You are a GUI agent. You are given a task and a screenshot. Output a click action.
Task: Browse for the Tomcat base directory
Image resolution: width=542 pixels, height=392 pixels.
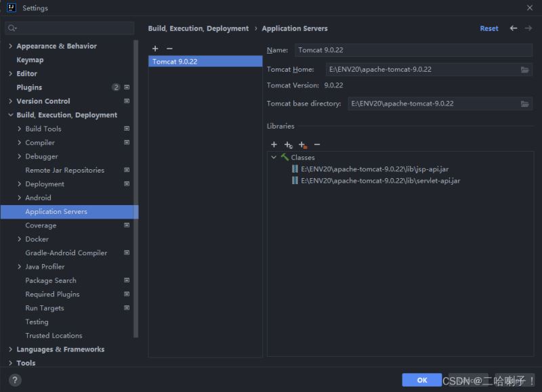[524, 104]
